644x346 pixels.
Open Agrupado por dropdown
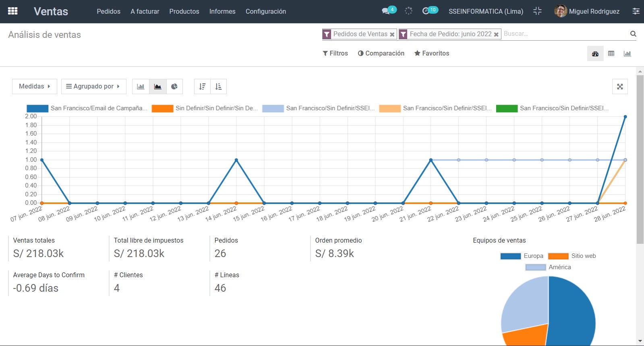point(93,86)
